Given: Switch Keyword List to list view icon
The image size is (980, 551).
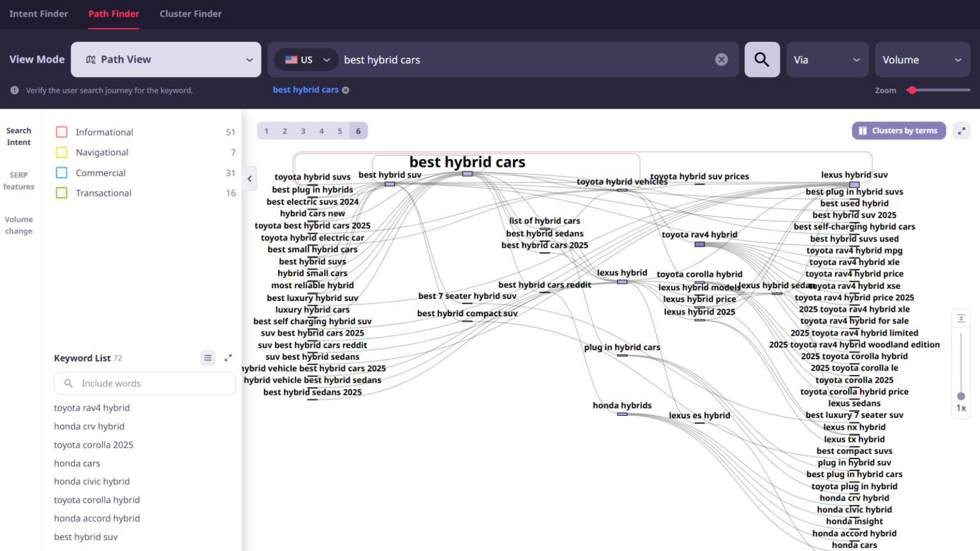Looking at the screenshot, I should 208,358.
